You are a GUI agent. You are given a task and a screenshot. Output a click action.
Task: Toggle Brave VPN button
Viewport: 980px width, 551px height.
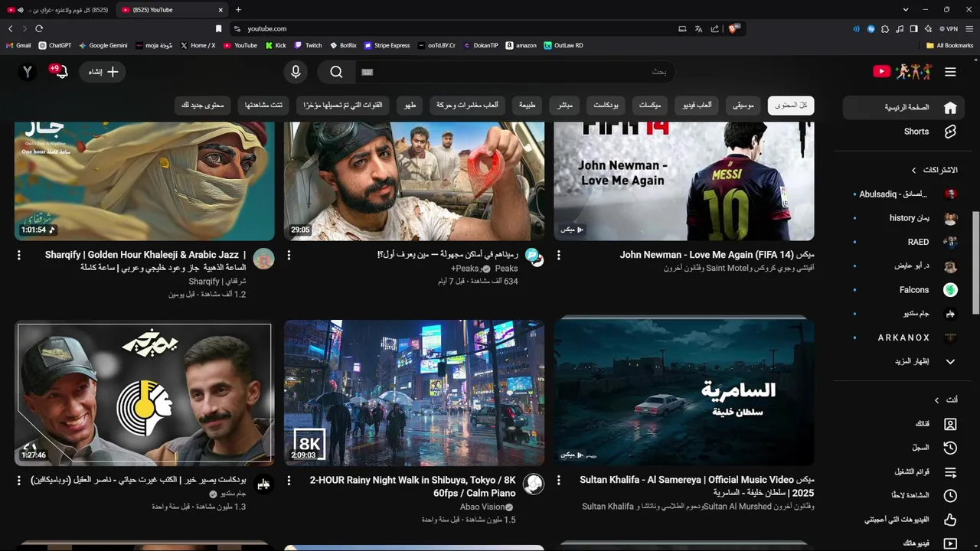click(949, 28)
